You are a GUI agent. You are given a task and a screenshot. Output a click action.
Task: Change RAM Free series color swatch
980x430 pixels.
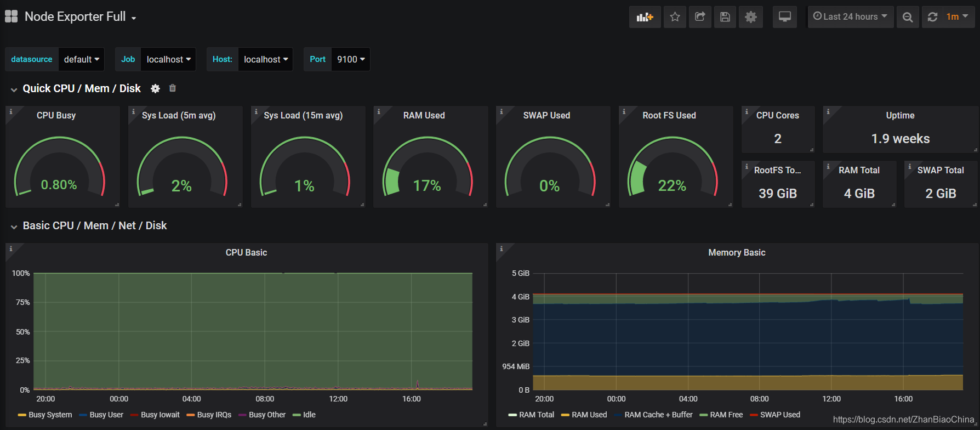(704, 415)
